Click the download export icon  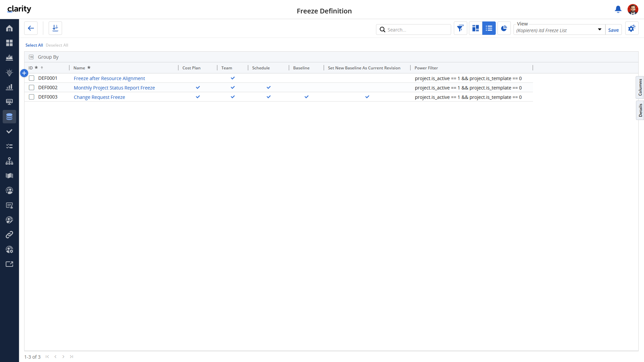click(x=55, y=28)
